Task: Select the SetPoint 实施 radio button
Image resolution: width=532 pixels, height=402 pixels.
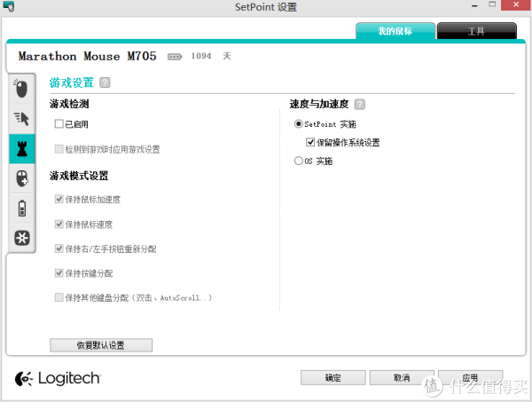Action: pos(298,124)
